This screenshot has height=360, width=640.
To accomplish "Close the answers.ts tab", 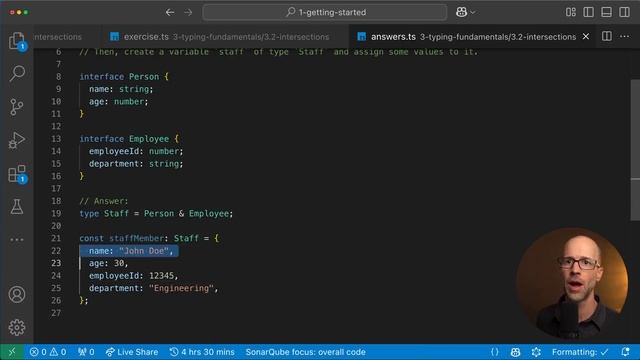I will tap(586, 36).
